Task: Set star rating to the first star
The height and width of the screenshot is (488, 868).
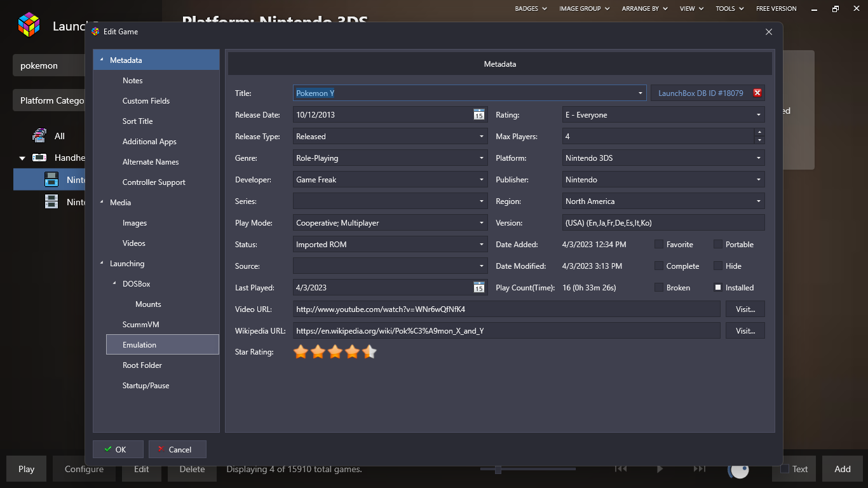Action: [x=301, y=351]
